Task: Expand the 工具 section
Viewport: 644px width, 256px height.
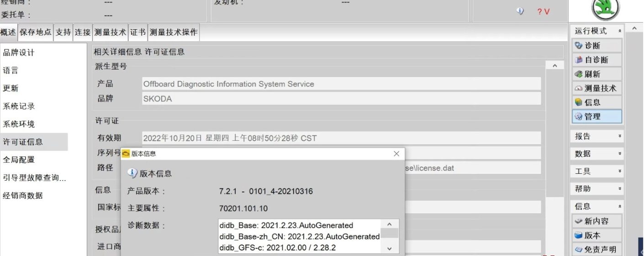Action: tap(619, 171)
